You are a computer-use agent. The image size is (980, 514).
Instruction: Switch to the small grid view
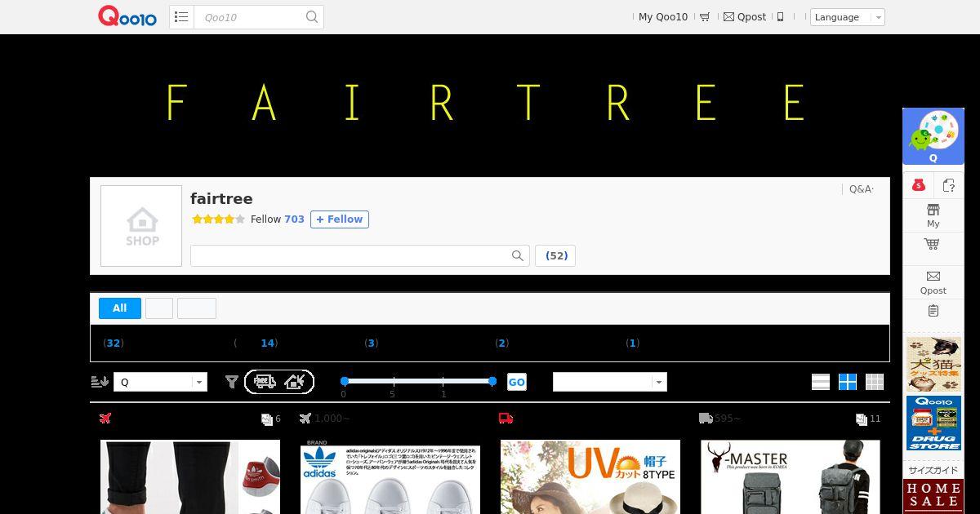875,382
